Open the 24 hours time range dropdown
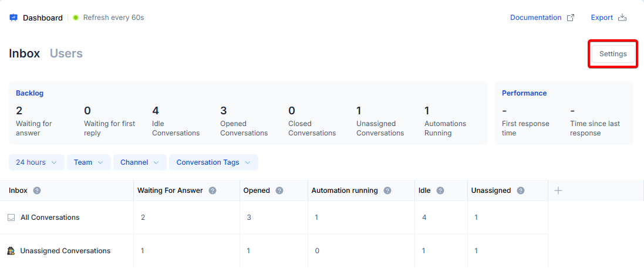 (x=36, y=162)
